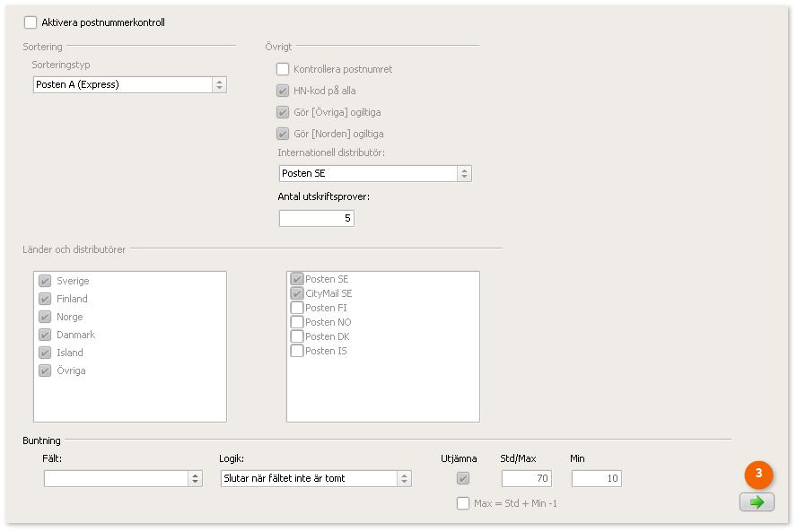Open the Sorteringstyp Posten A (Express) dropdown

[129, 85]
